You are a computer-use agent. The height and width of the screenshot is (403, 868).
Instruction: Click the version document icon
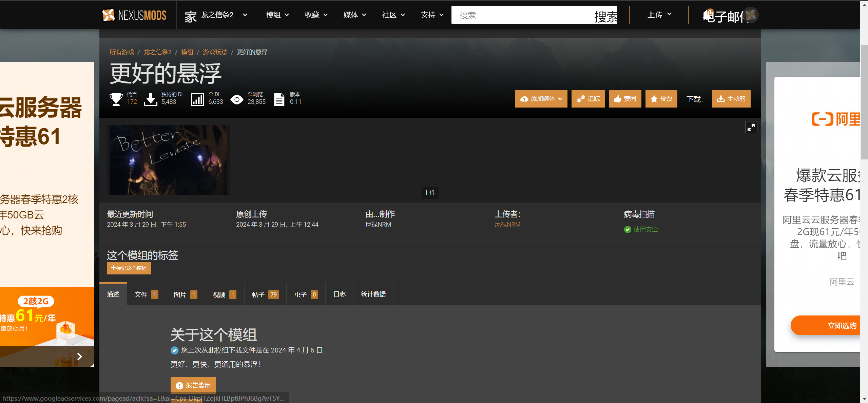click(279, 99)
